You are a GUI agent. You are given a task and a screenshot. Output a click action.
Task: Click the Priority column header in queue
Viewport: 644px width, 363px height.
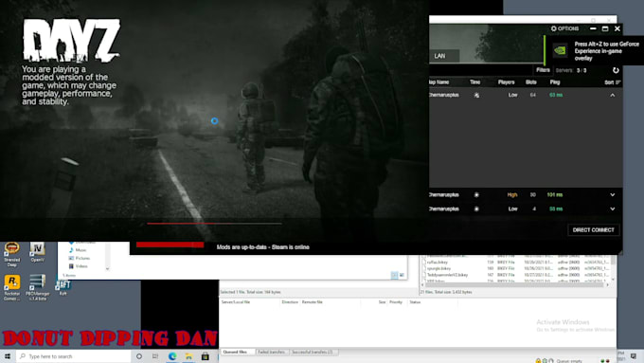pyautogui.click(x=396, y=302)
